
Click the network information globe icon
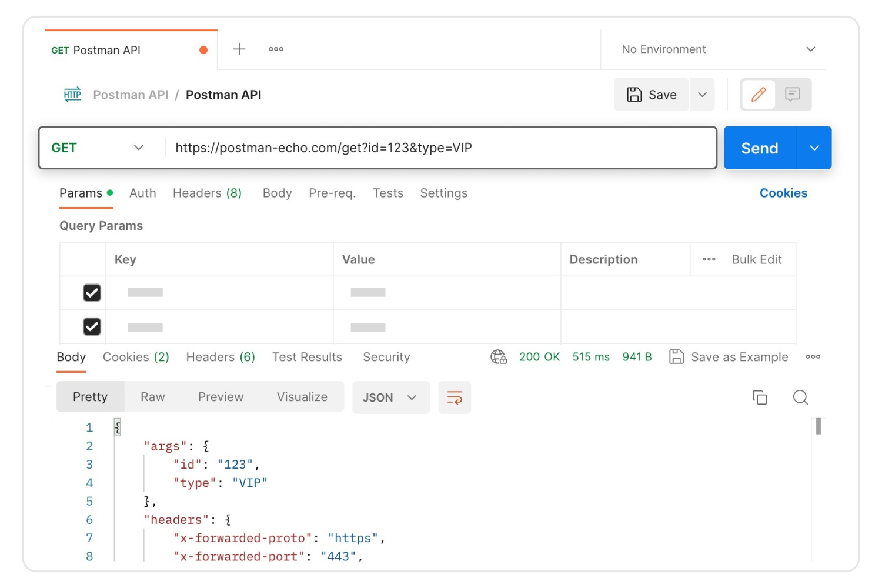coord(499,356)
